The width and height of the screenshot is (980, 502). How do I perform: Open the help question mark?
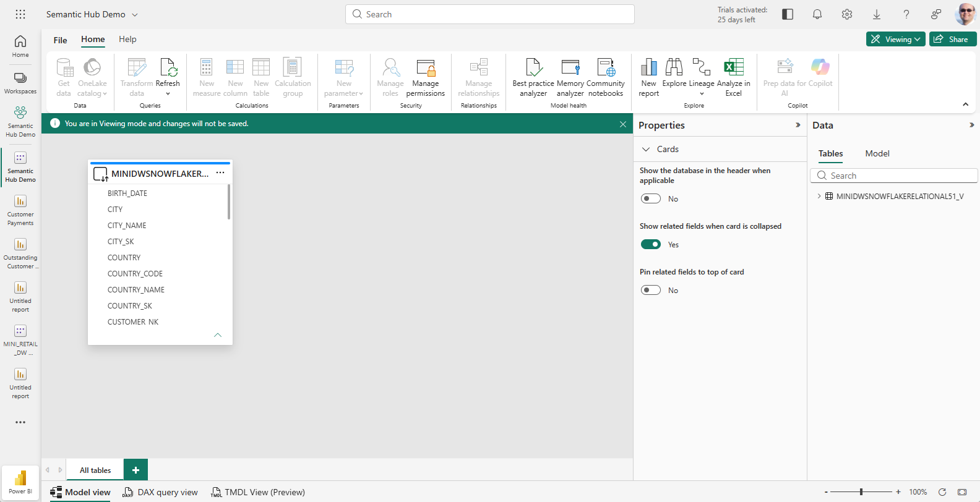point(906,14)
